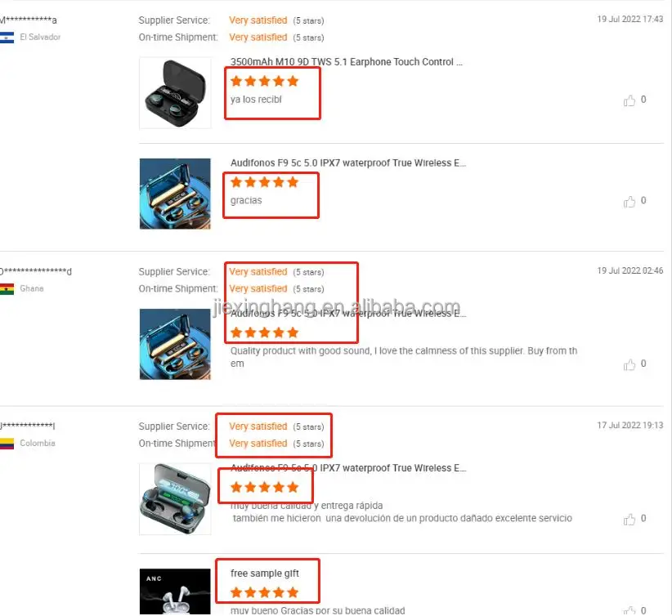672x616 pixels.
Task: Open '3500mAh M10 9D TWS 5.1 Earphone' product link
Action: (x=347, y=62)
